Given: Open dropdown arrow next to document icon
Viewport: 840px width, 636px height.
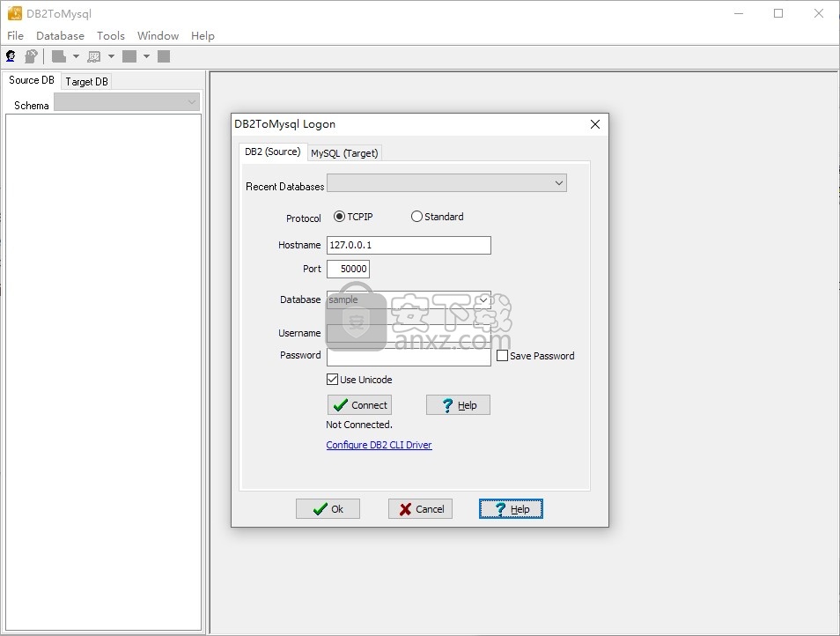Looking at the screenshot, I should [76, 56].
